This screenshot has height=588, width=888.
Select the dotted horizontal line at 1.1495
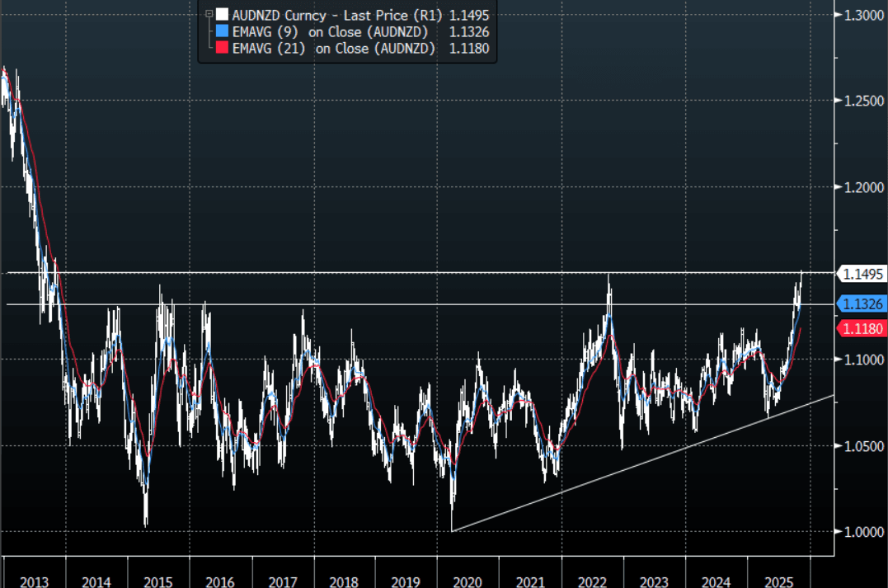(412, 272)
